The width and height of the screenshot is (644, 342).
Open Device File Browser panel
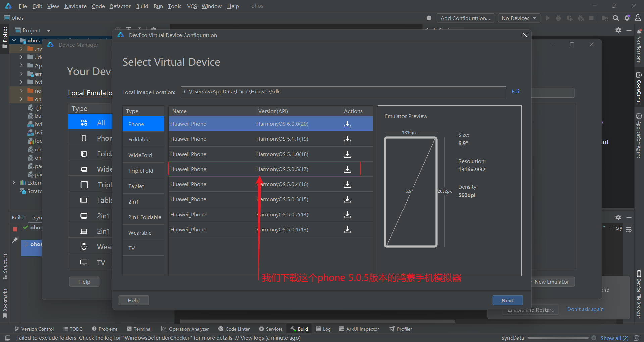[639, 294]
